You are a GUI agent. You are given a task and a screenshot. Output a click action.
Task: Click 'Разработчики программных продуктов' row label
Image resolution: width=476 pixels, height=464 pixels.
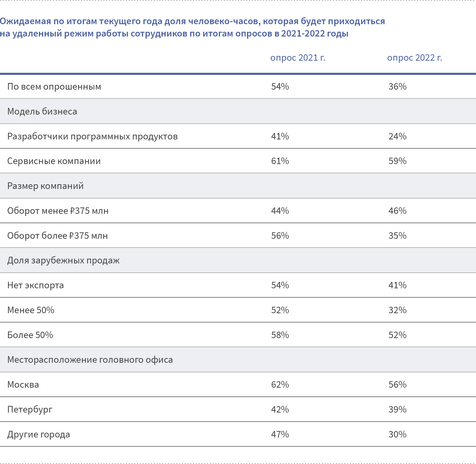93,137
